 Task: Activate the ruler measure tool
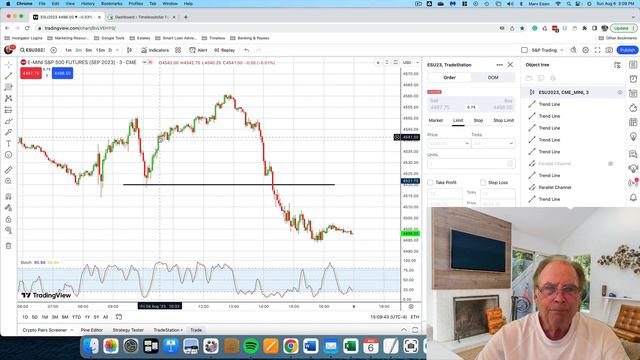[x=8, y=170]
